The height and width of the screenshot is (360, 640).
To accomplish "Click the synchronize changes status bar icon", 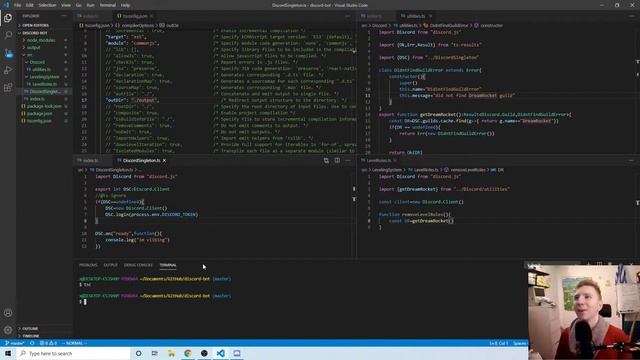I will (32, 343).
